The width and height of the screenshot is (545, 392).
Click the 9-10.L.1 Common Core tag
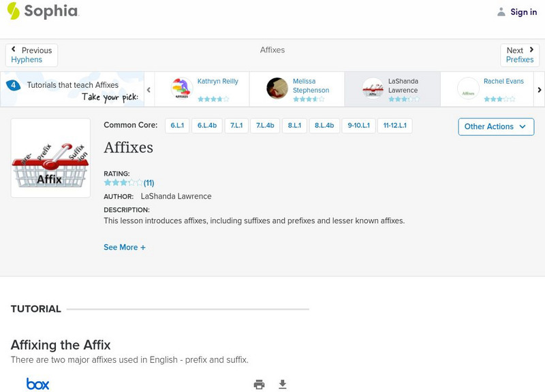click(x=359, y=126)
